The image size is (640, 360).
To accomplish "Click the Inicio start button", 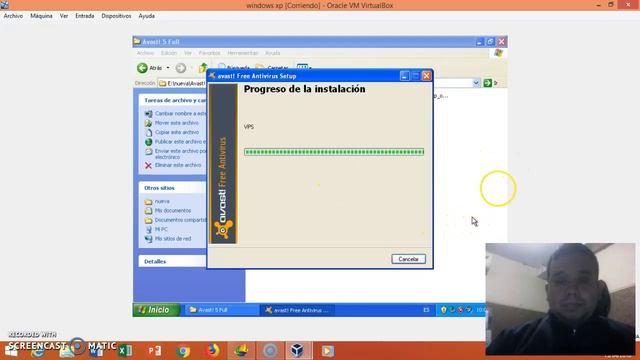I will click(x=156, y=310).
